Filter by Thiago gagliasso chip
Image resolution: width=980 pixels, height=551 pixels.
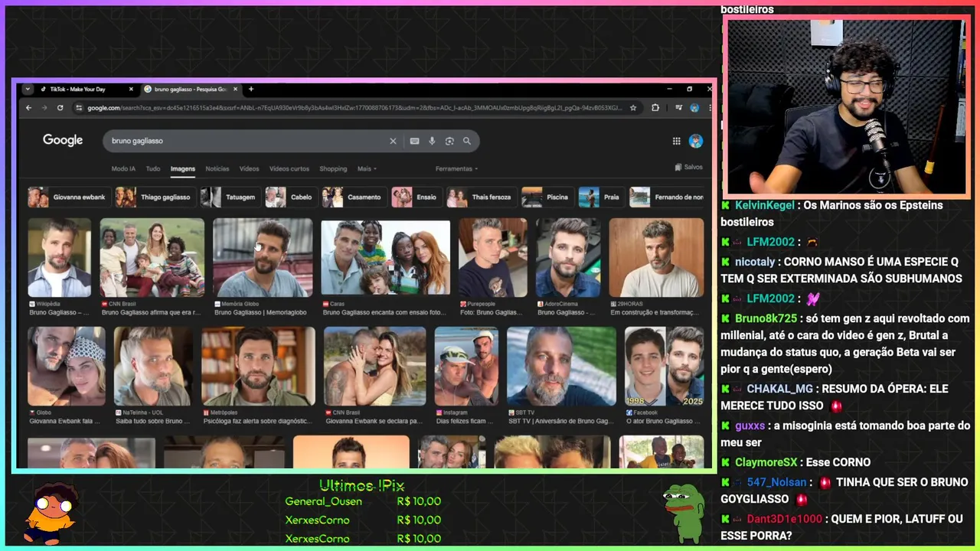click(x=155, y=197)
